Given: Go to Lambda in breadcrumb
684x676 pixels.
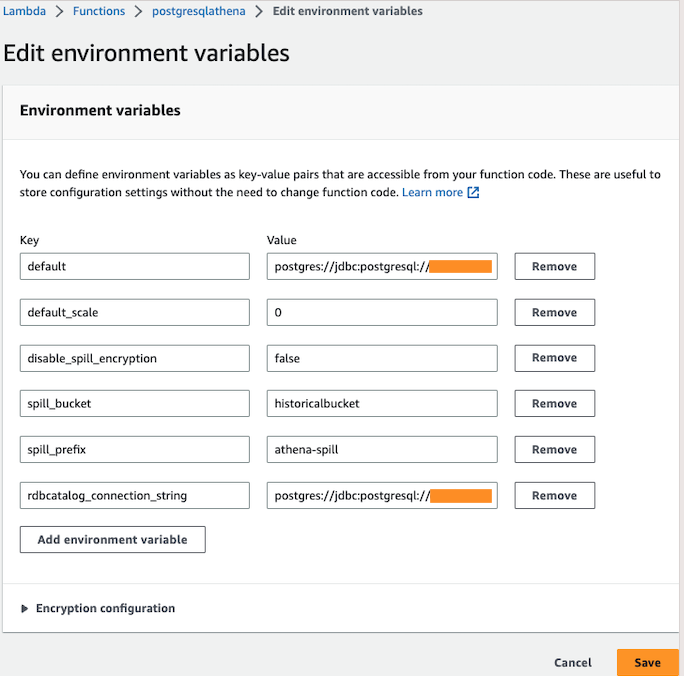Looking at the screenshot, I should tap(33, 12).
